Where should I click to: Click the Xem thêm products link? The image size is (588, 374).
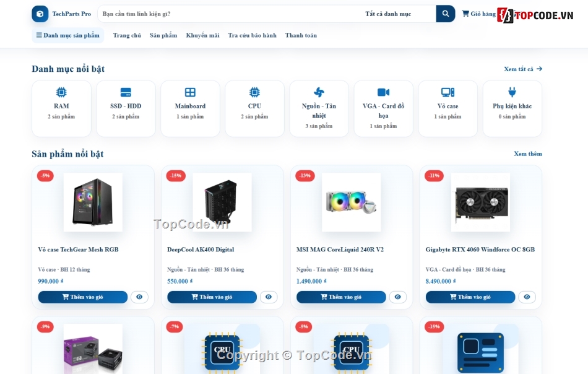(528, 154)
